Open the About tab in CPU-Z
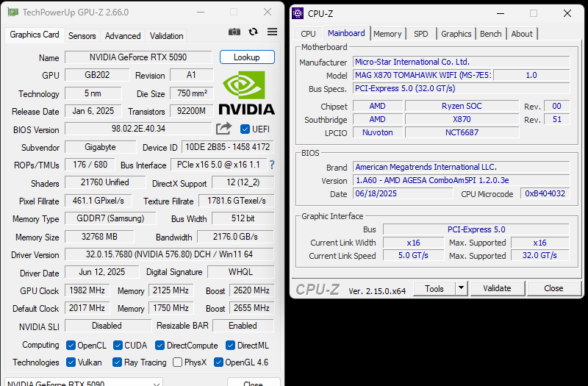 click(x=522, y=34)
